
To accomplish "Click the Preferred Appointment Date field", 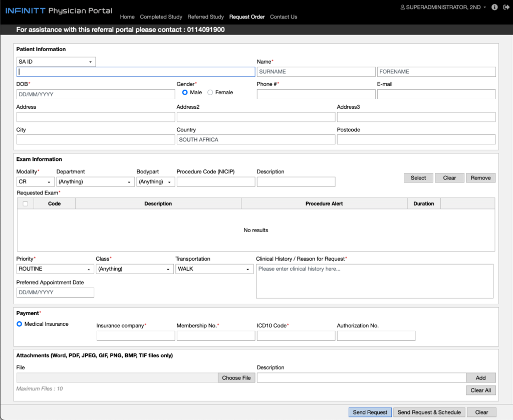I will [x=55, y=292].
